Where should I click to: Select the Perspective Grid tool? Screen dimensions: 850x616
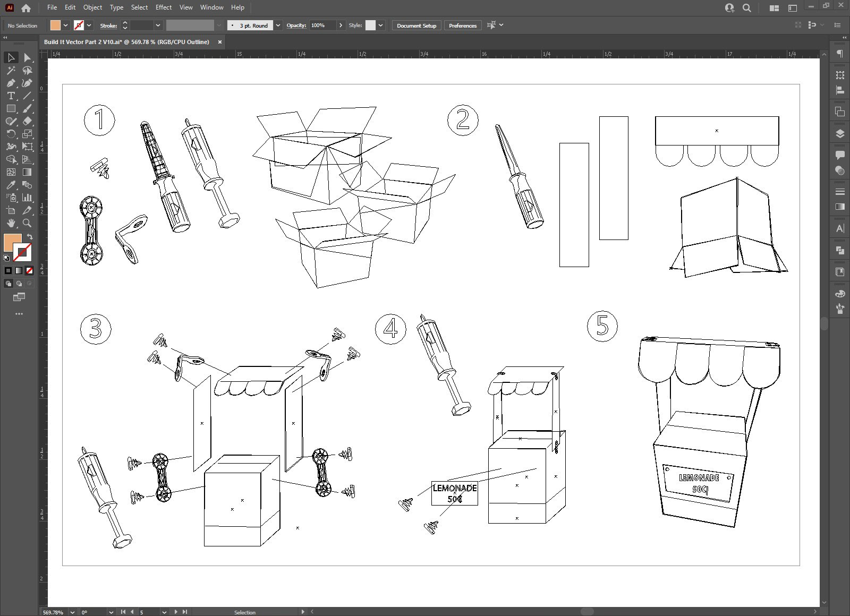click(27, 159)
